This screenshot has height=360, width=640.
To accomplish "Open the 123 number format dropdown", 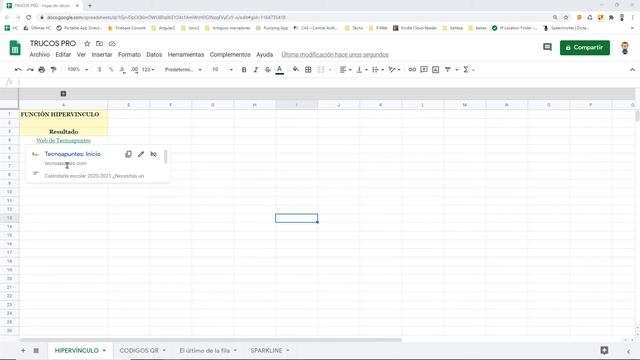I will pos(148,70).
